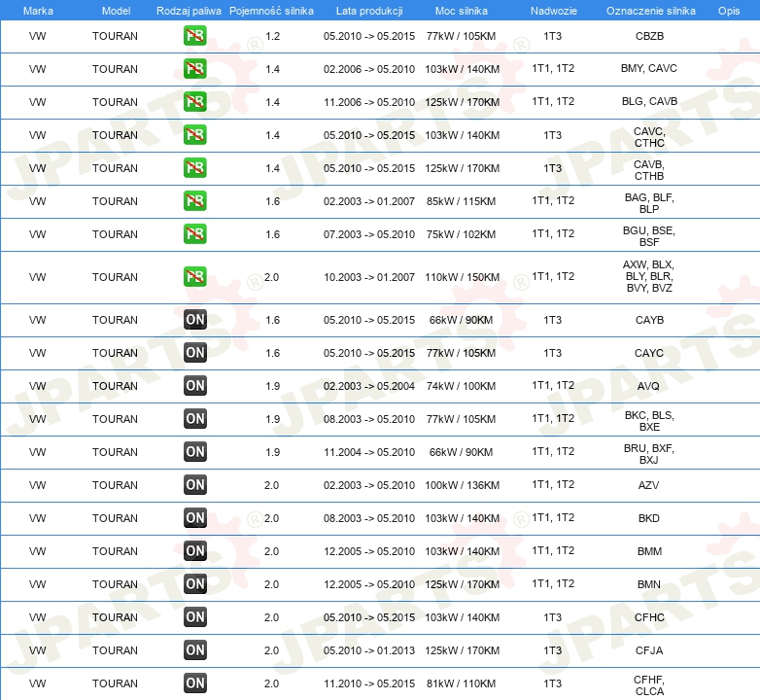The image size is (760, 700).
Task: Click the ON diesel icon in the CFHC row
Action: (x=194, y=617)
